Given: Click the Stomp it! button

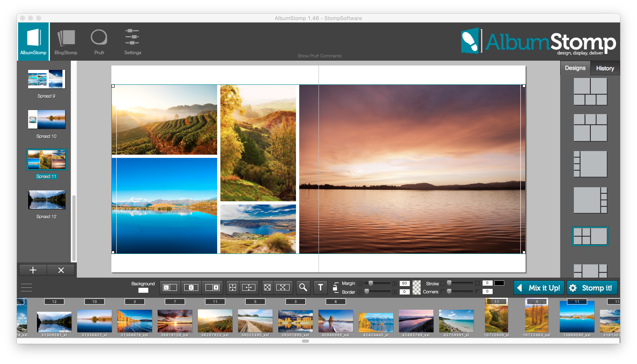Looking at the screenshot, I should tap(592, 288).
